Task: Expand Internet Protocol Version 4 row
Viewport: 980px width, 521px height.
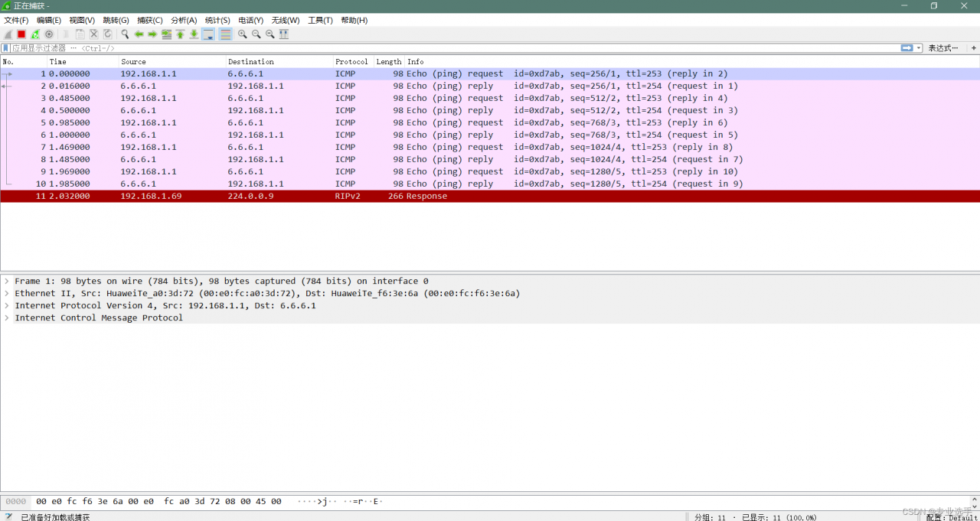Action: (7, 305)
